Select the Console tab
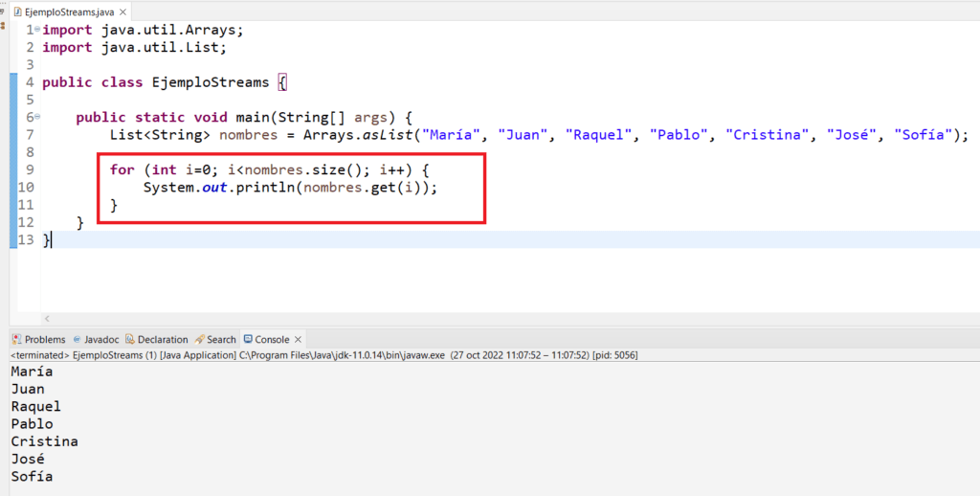Screen dimensions: 980x496 click(x=272, y=339)
